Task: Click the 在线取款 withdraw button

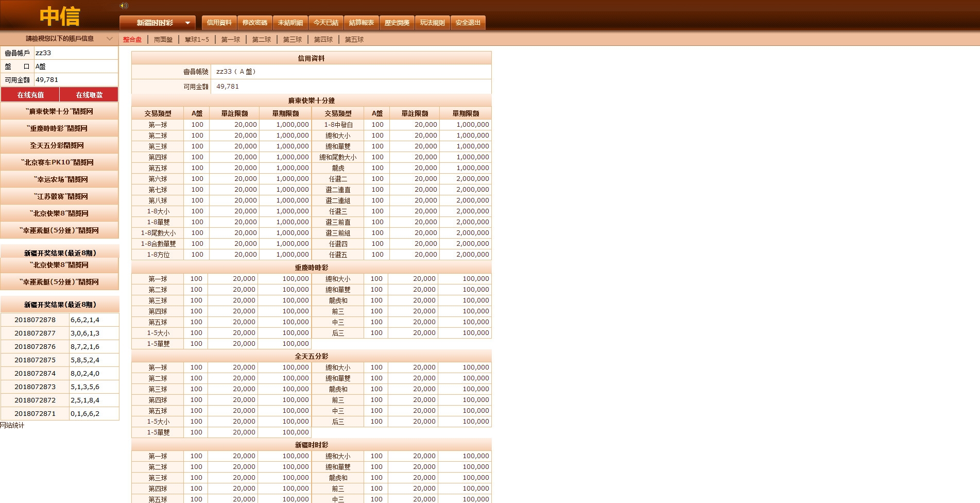Action: [x=89, y=95]
